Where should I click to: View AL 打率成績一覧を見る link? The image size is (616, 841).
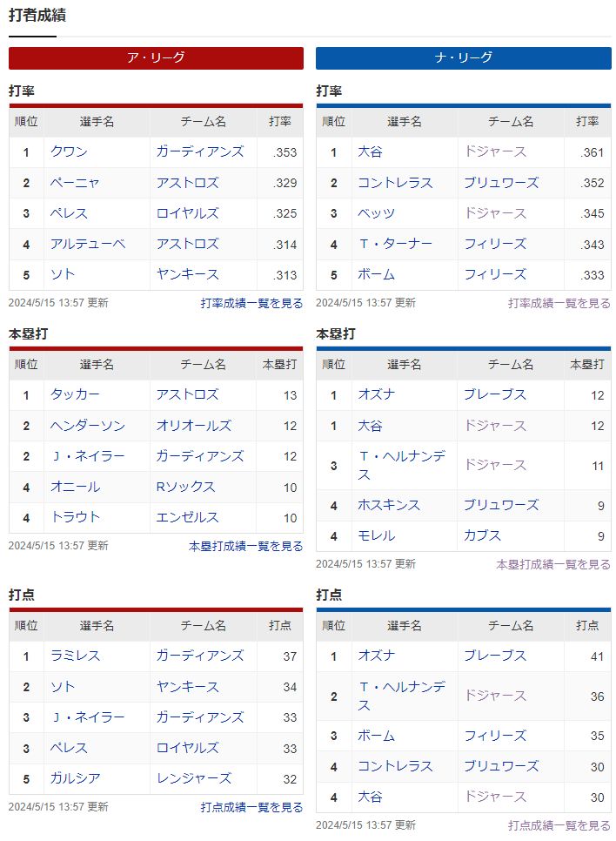tap(251, 303)
